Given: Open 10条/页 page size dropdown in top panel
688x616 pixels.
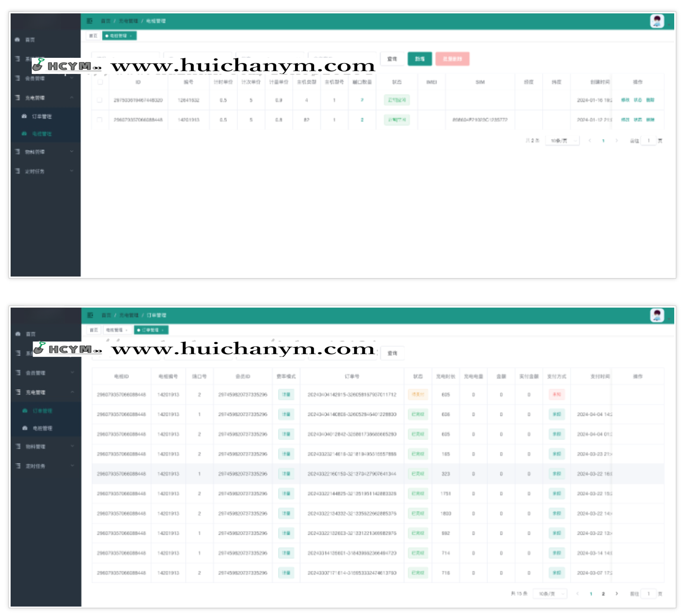Looking at the screenshot, I should click(x=563, y=141).
